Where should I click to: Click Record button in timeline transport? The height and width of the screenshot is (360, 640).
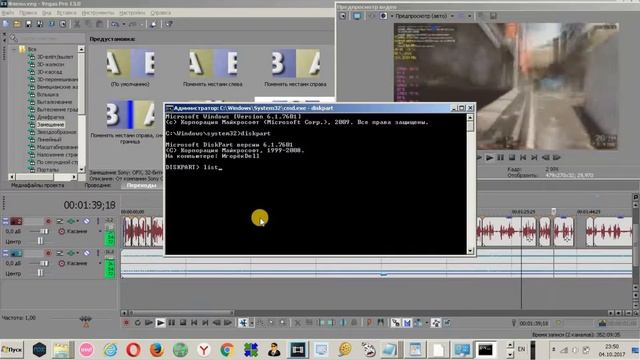pos(126,323)
